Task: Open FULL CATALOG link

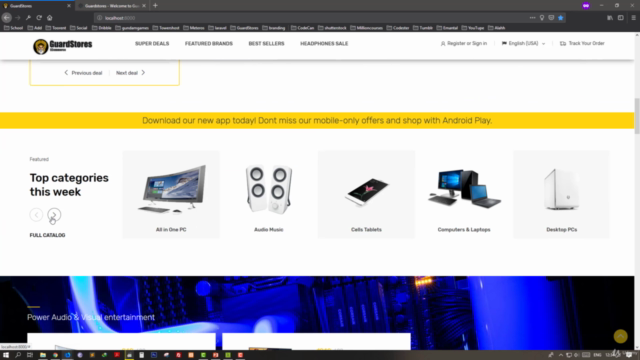Action: coord(47,235)
